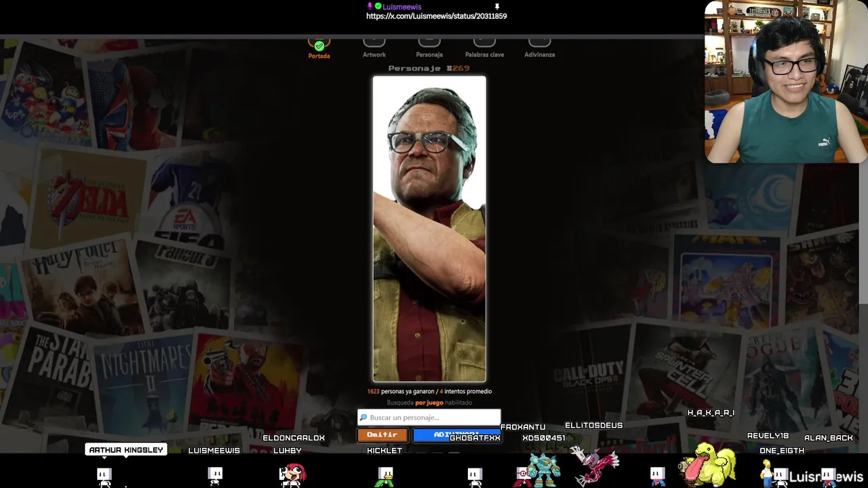Click the Knuckles avatar under LUHBY
Viewport: 868px width, 488px height.
point(292,474)
